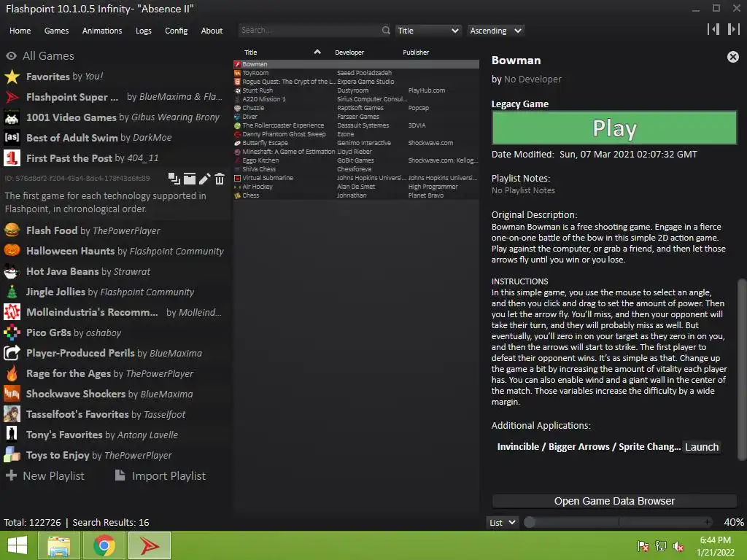Click the Flash Food burger icon
The width and height of the screenshot is (747, 560).
click(12, 230)
